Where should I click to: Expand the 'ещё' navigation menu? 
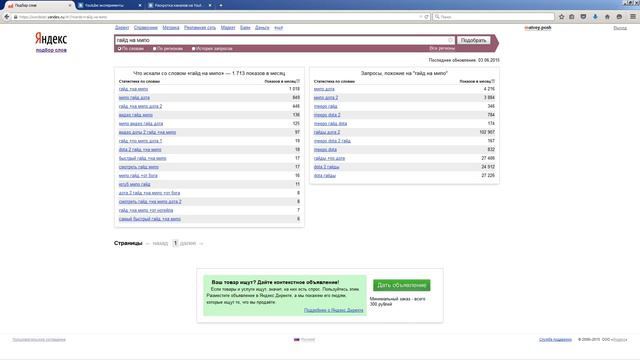[278, 28]
